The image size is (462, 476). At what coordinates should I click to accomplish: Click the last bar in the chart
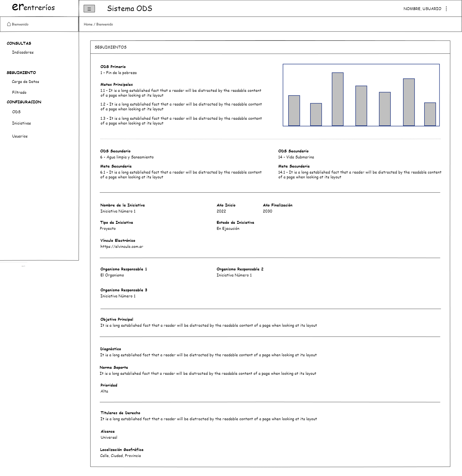pos(430,114)
